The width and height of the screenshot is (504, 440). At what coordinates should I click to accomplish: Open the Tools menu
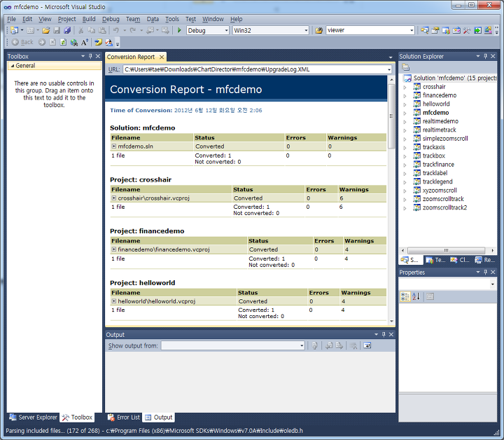172,19
